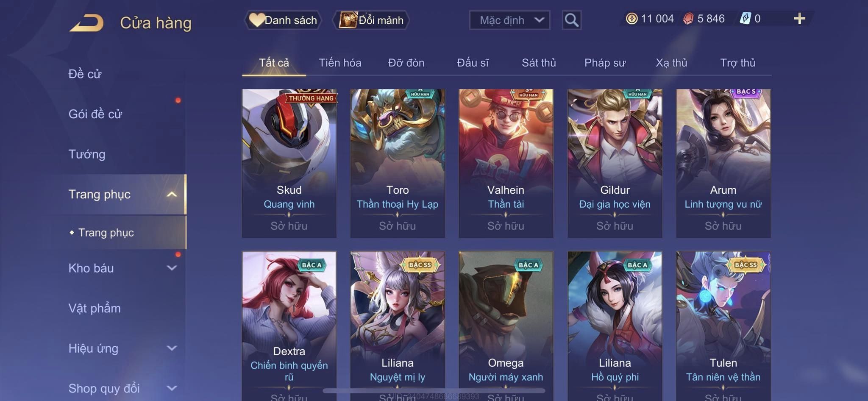Open Tướng in the sidebar

(x=87, y=154)
